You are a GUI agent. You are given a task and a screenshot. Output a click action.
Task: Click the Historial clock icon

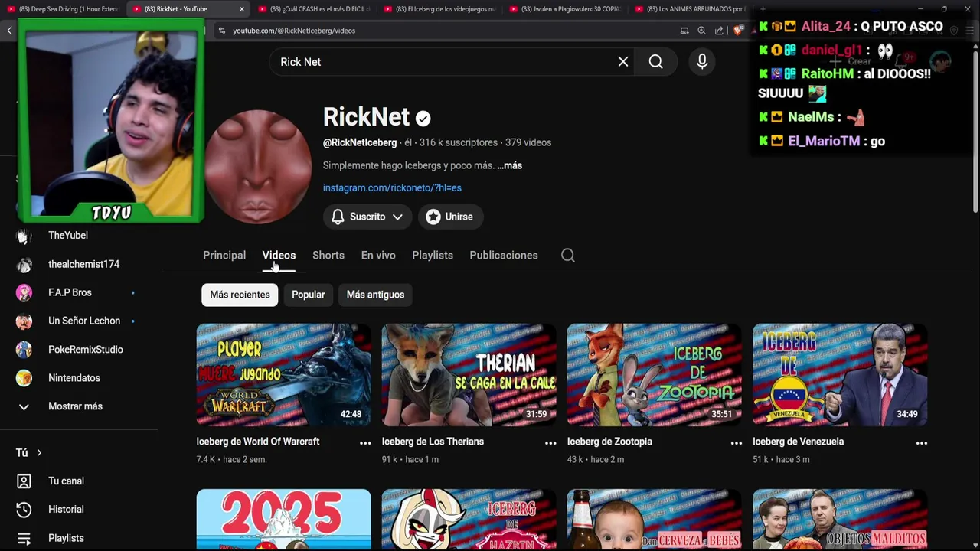click(24, 510)
